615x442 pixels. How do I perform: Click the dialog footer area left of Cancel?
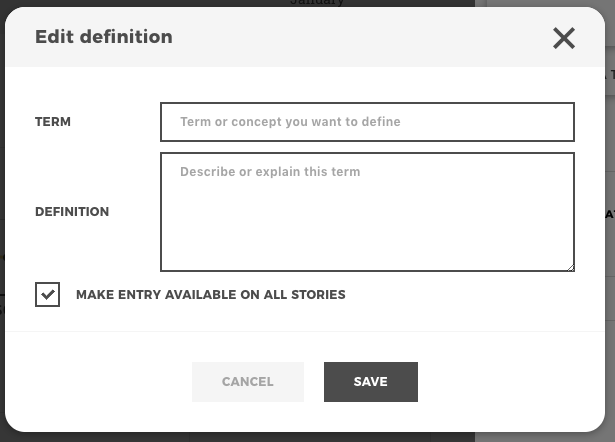100,381
